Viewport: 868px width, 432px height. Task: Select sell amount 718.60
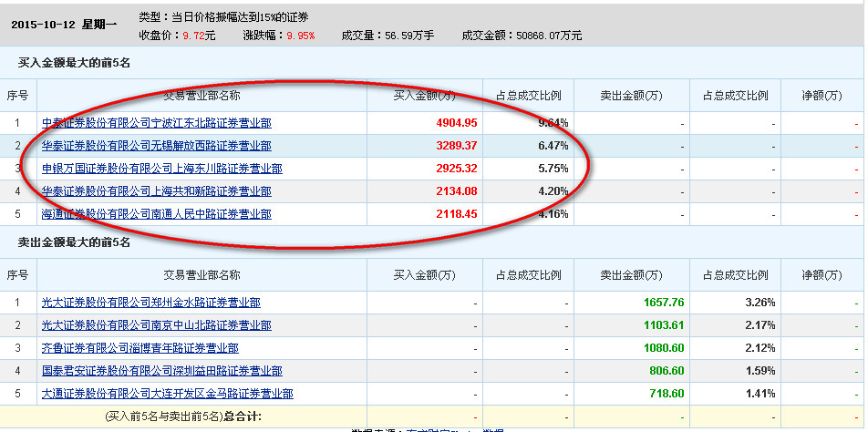click(x=667, y=394)
